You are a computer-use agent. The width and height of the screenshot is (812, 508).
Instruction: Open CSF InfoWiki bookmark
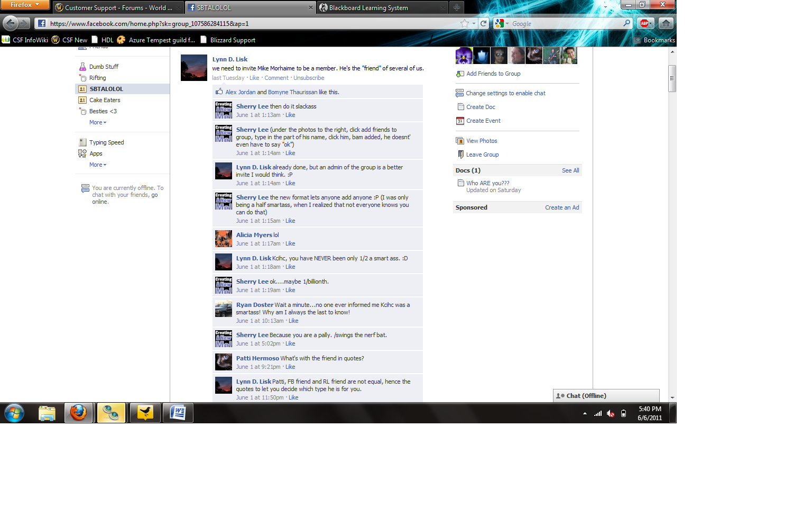25,40
